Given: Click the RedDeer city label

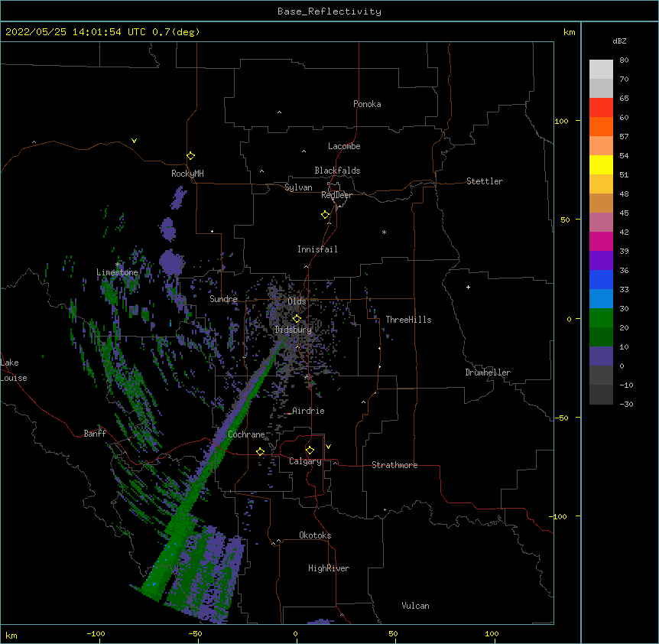Looking at the screenshot, I should click(x=336, y=195).
